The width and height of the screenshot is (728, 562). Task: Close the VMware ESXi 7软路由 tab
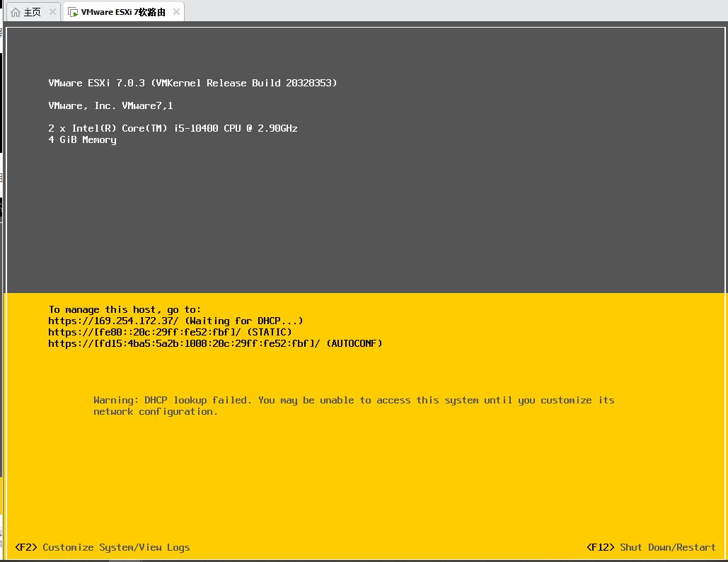[x=176, y=12]
